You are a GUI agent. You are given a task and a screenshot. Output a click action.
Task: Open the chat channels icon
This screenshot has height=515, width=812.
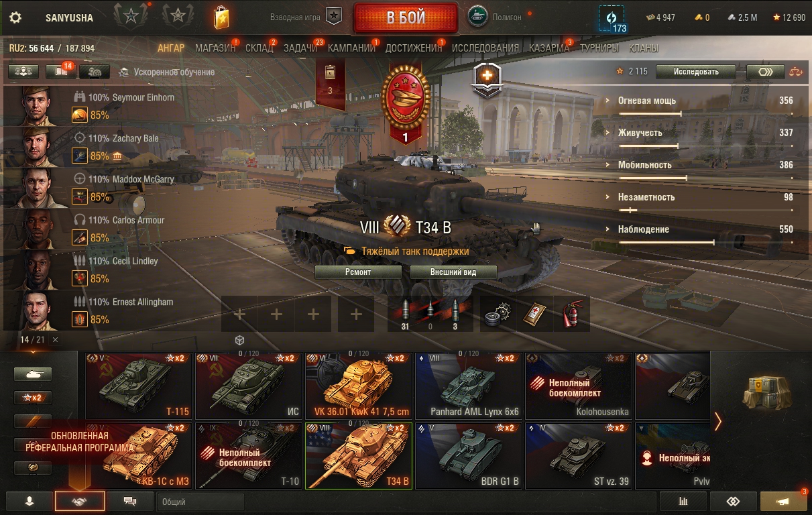pos(130,501)
